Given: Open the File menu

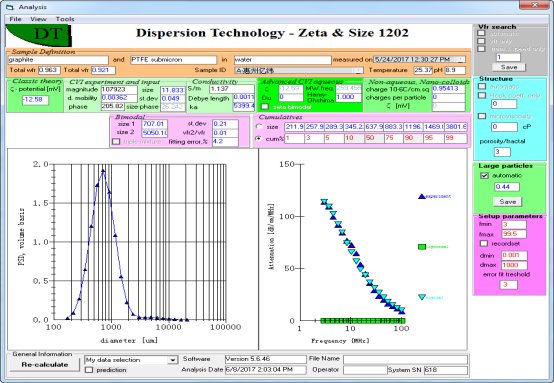Looking at the screenshot, I should point(15,19).
